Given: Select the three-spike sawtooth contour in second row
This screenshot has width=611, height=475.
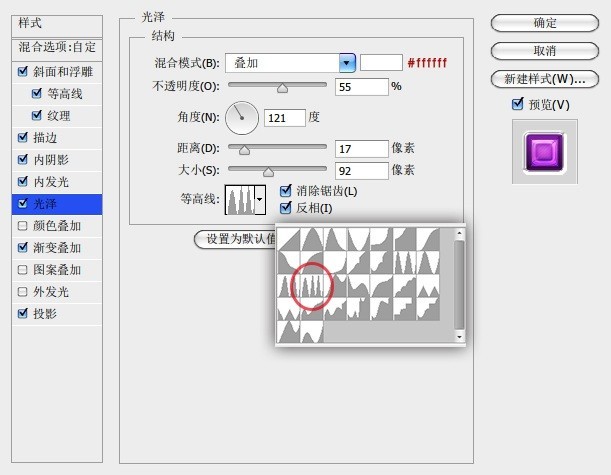Looking at the screenshot, I should click(x=405, y=263).
